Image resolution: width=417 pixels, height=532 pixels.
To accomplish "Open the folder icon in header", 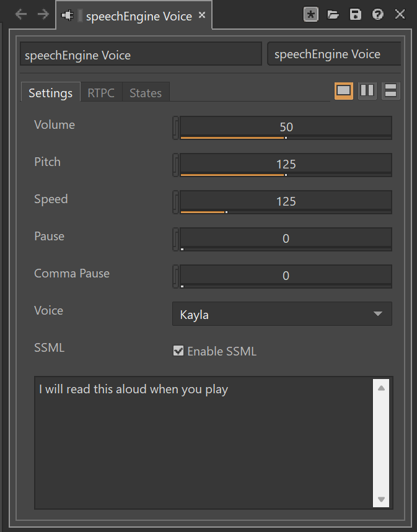I will (333, 14).
